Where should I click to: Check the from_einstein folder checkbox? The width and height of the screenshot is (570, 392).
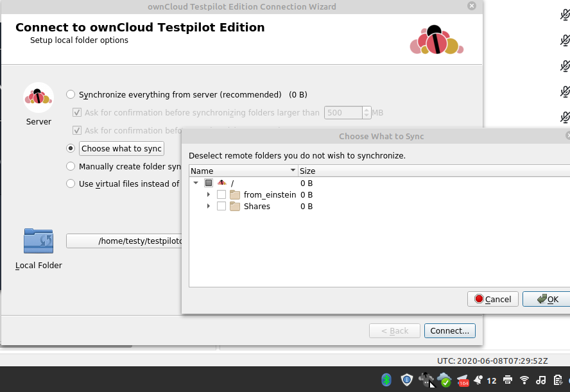click(220, 194)
